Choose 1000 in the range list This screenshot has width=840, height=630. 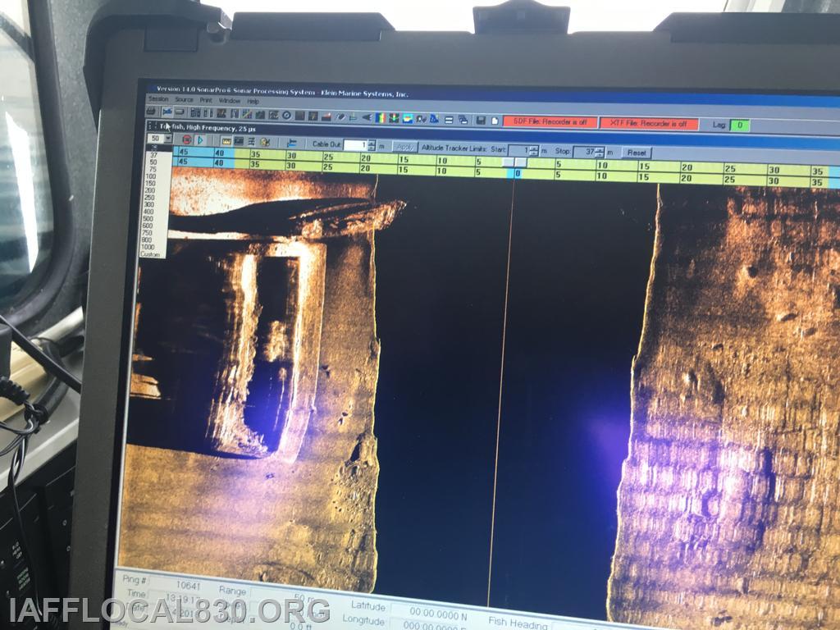pos(148,247)
